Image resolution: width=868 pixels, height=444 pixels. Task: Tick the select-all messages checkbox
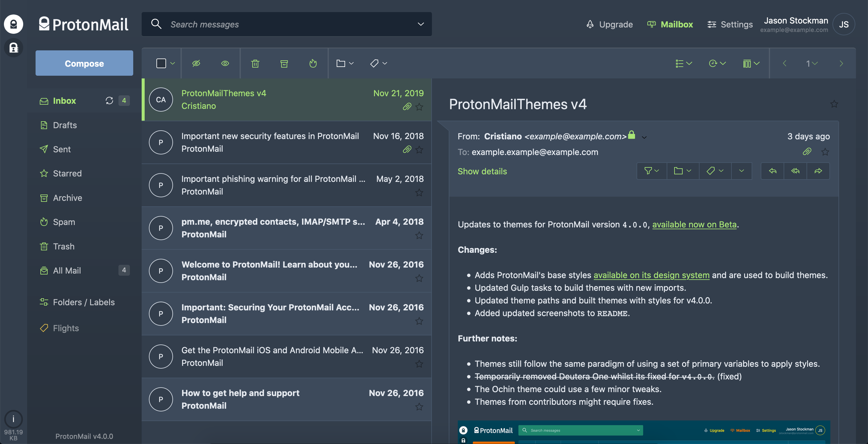(x=161, y=63)
